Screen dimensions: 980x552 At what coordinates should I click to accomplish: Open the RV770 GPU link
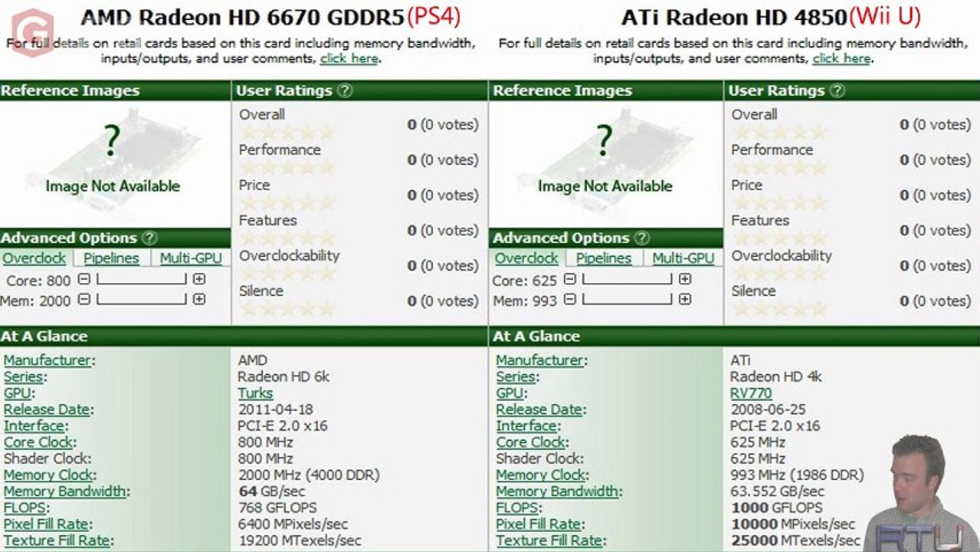751,393
